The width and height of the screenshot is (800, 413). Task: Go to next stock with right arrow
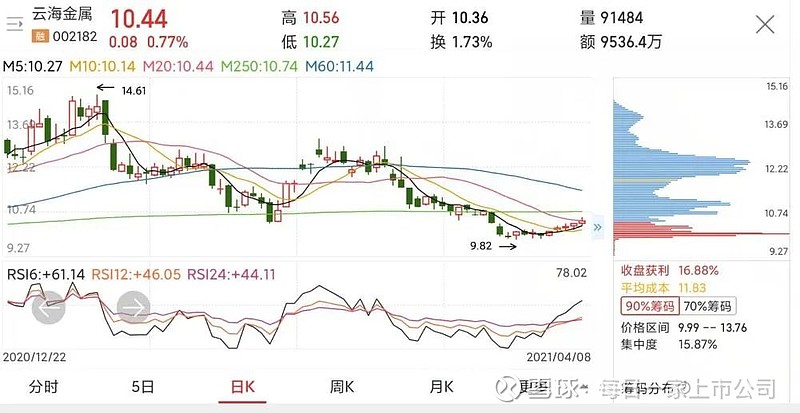click(x=133, y=308)
